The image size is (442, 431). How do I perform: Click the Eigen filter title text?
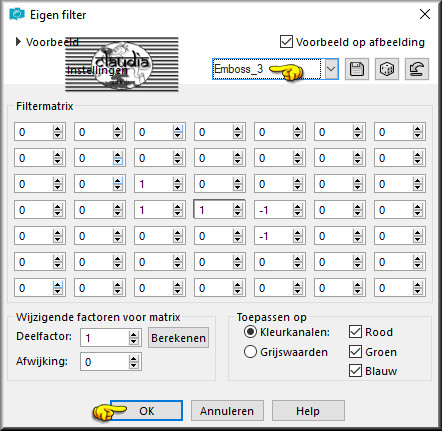click(x=58, y=15)
